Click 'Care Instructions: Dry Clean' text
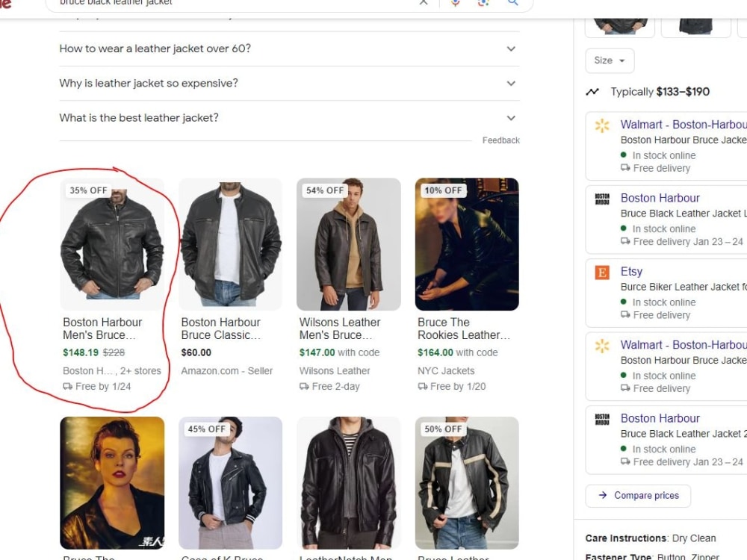 point(651,538)
